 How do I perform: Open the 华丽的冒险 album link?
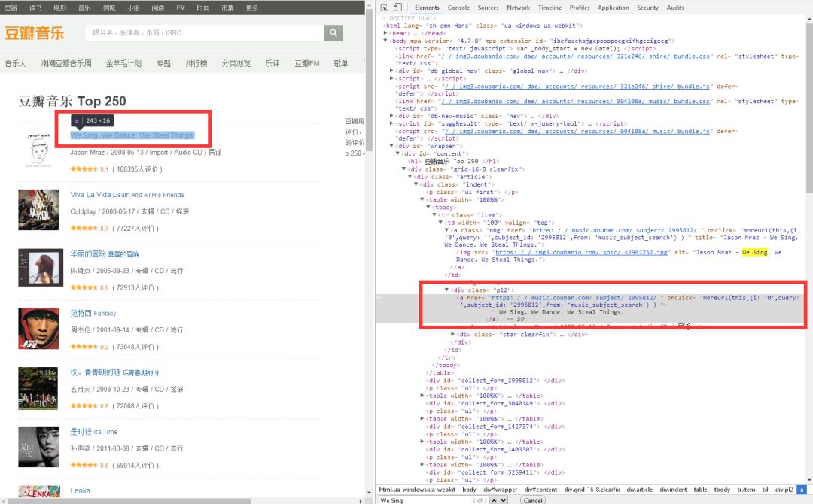point(104,254)
